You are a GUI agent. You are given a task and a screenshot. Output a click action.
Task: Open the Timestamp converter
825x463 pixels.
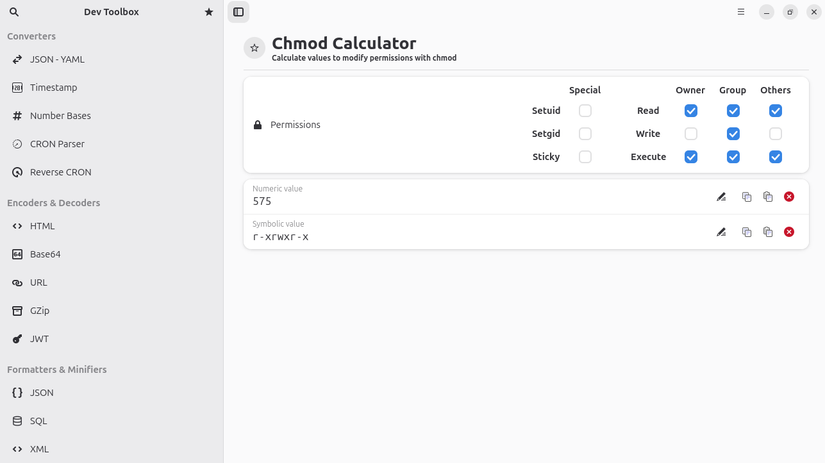(112, 87)
